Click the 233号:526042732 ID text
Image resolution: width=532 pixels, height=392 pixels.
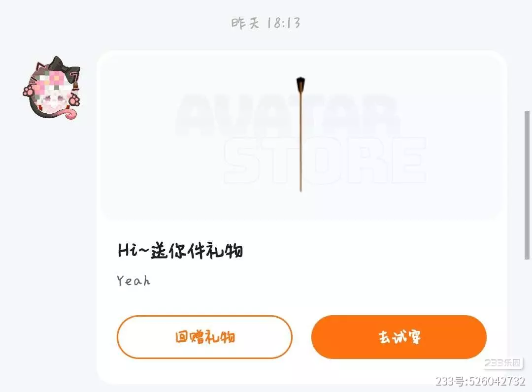(480, 382)
